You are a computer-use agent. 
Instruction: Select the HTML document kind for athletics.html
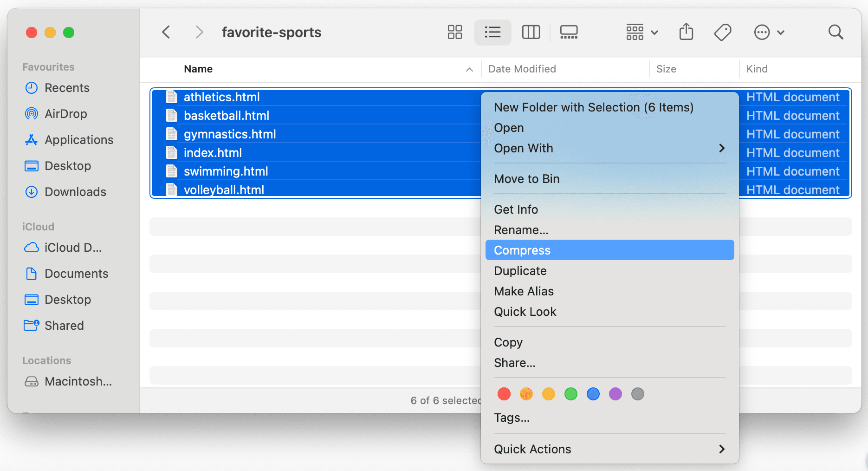click(793, 97)
